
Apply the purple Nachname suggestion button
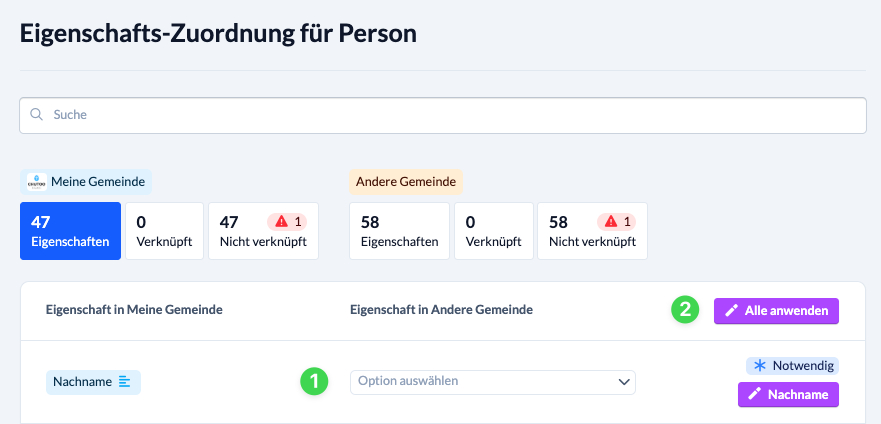click(788, 394)
